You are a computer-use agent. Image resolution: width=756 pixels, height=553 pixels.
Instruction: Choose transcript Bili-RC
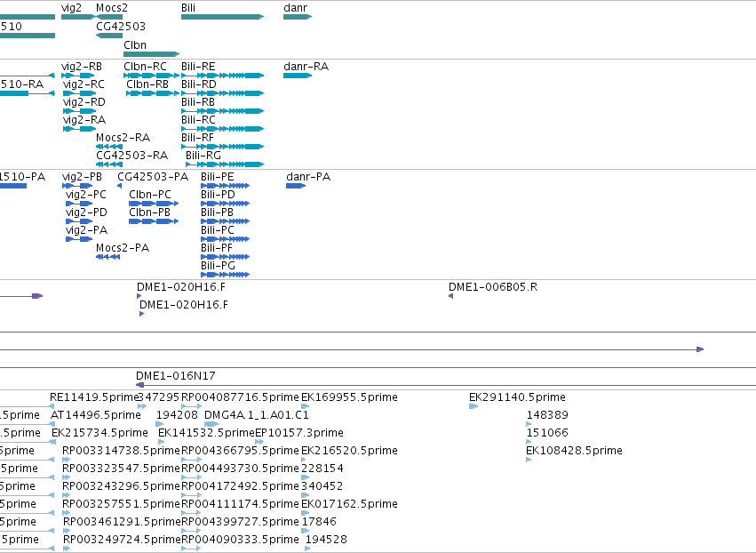198,120
